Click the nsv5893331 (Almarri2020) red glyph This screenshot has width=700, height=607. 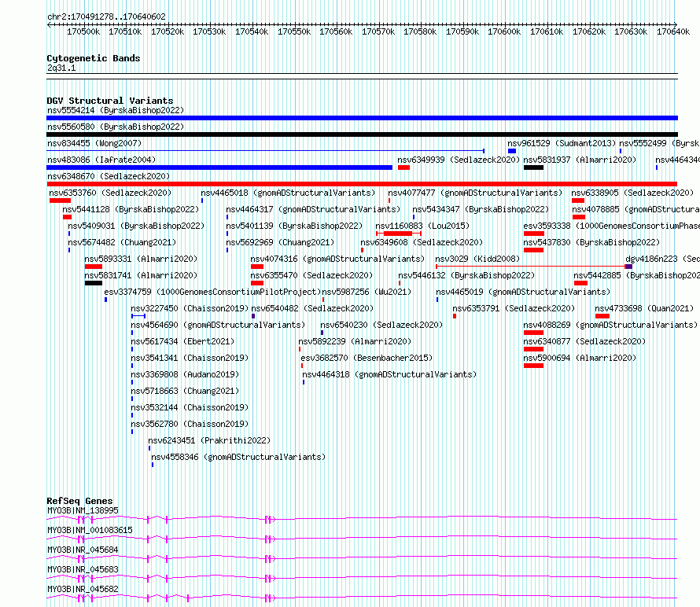[94, 267]
